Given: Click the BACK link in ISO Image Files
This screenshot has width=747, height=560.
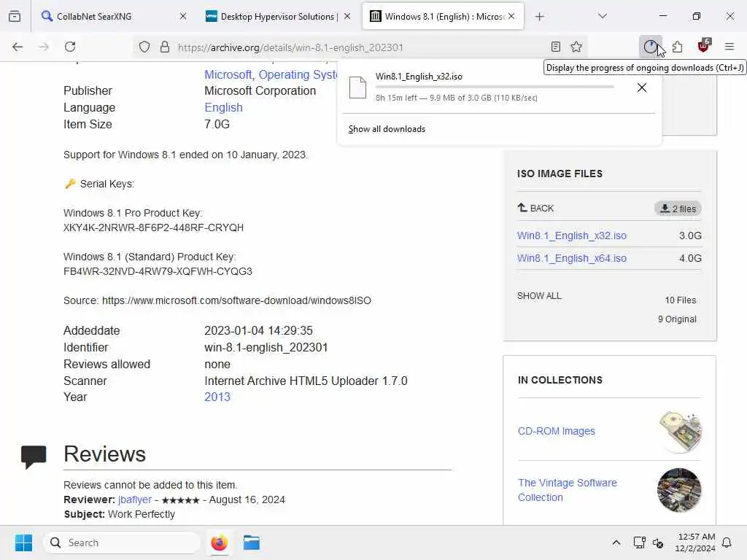Looking at the screenshot, I should (x=535, y=208).
